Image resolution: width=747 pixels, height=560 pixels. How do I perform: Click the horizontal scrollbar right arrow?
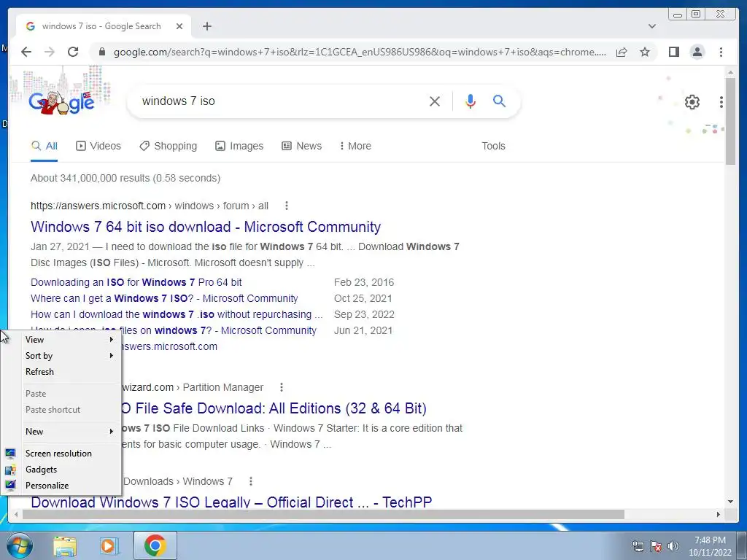point(719,514)
